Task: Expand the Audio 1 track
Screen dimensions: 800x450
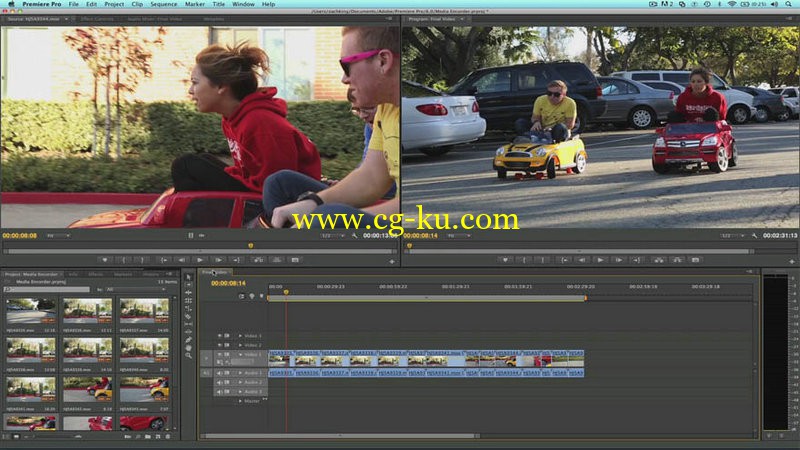Action: [240, 373]
